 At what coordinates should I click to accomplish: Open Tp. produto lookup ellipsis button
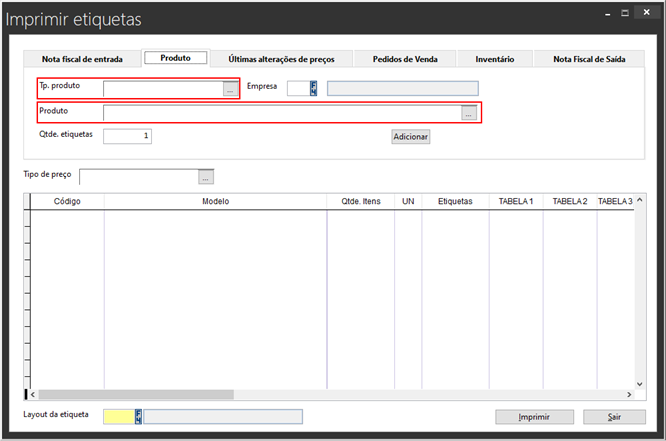[230, 89]
